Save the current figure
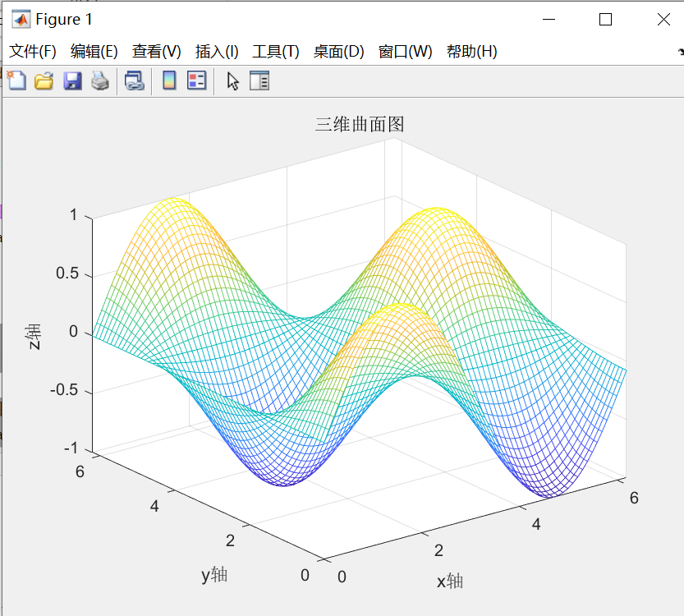 point(71,80)
